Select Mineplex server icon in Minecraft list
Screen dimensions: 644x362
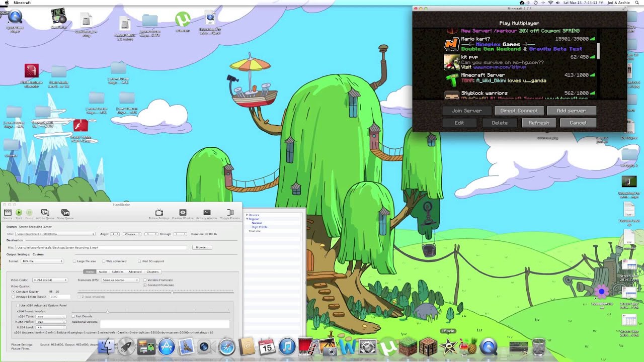tap(451, 44)
